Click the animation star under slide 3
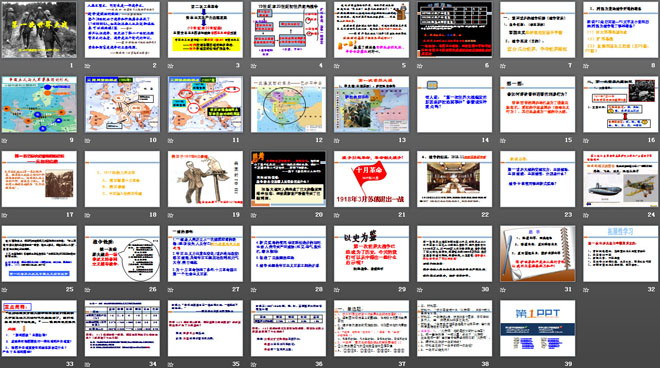Viewport: 660px width, 368px height. pyautogui.click(x=170, y=66)
